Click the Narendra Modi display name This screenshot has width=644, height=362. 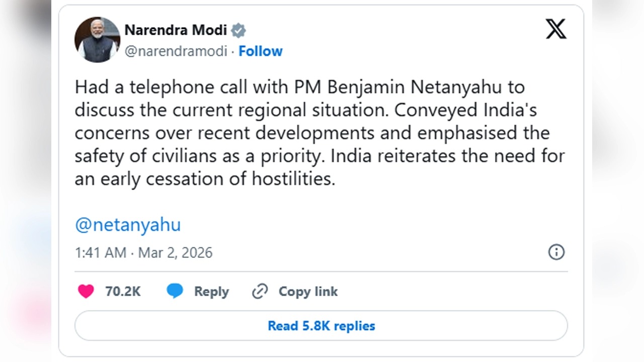[x=176, y=30]
